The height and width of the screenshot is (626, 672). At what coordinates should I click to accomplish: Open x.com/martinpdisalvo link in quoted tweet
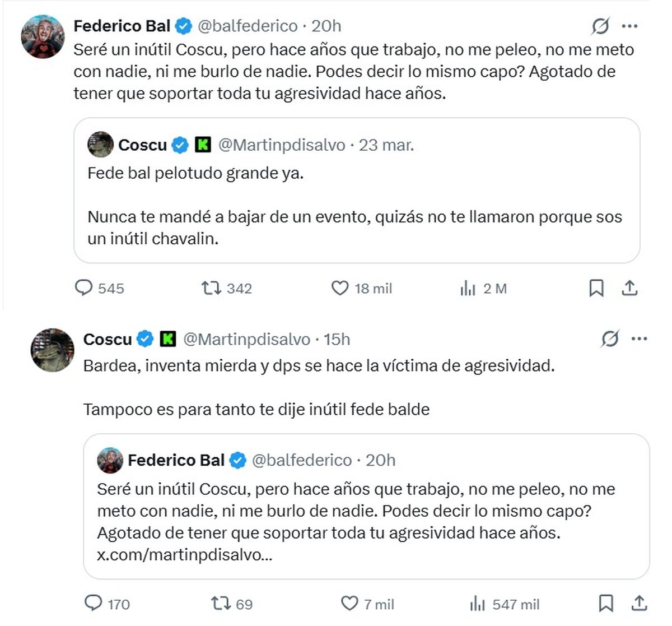pos(185,555)
